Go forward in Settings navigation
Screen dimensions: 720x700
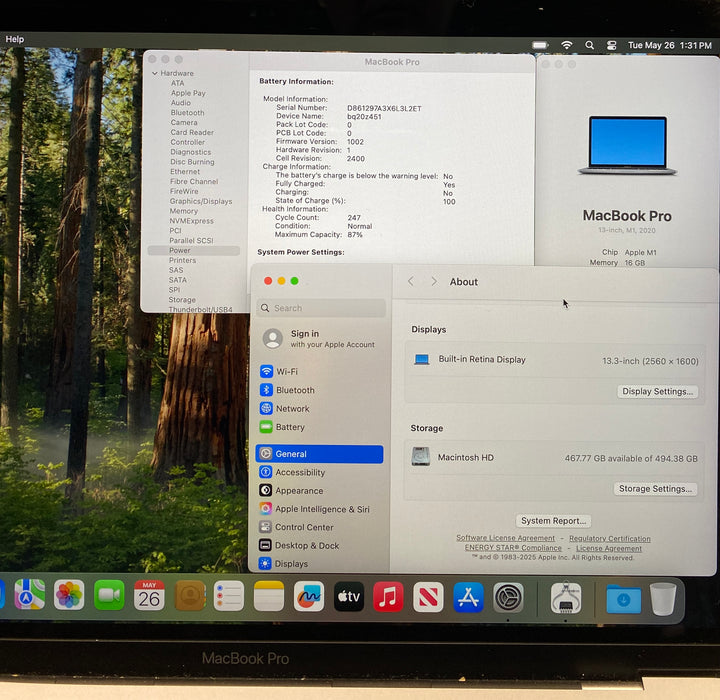click(x=433, y=281)
